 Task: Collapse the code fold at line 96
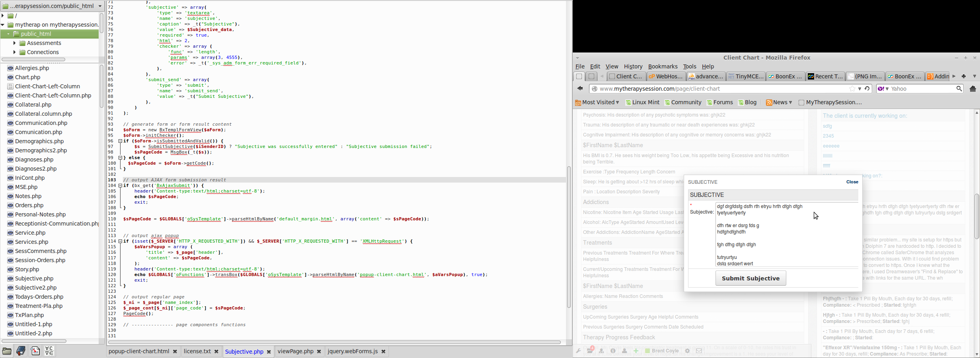click(120, 141)
